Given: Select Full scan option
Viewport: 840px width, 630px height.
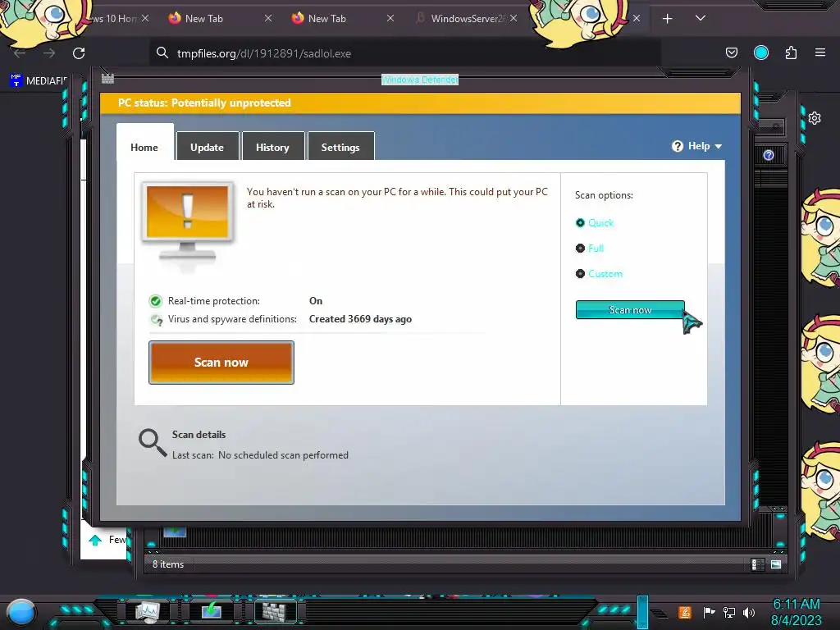Looking at the screenshot, I should [x=589, y=248].
